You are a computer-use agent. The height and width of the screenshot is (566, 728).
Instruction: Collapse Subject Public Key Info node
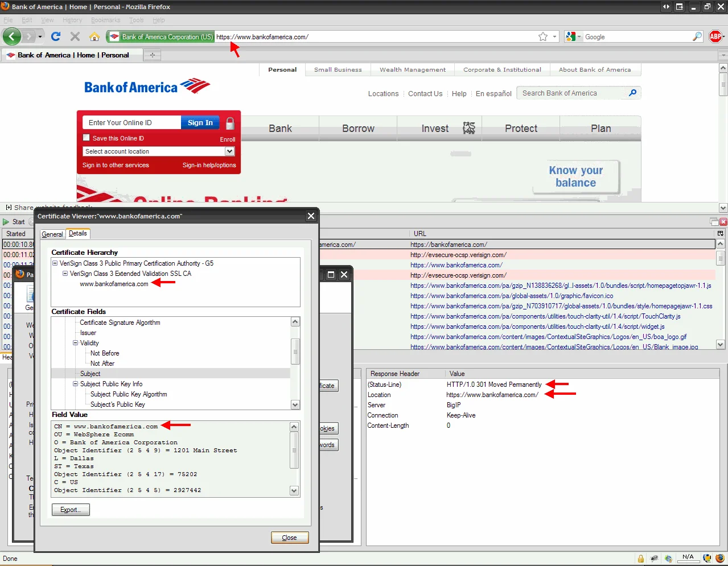point(76,384)
